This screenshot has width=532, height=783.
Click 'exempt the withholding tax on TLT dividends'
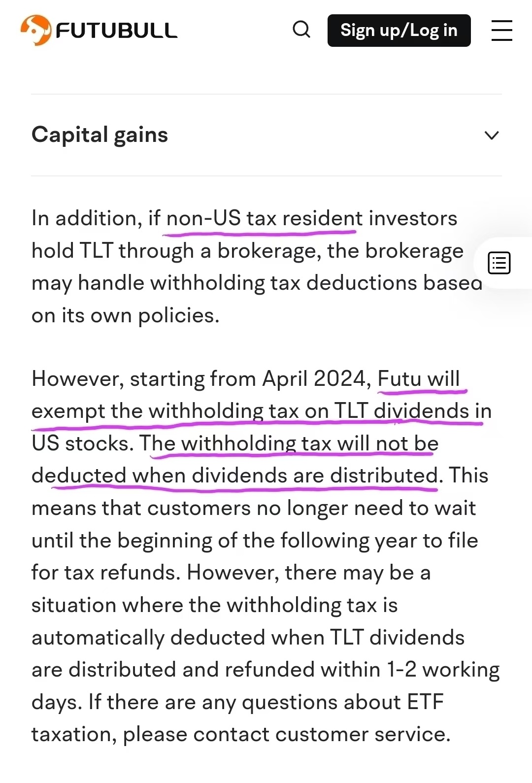pos(250,411)
